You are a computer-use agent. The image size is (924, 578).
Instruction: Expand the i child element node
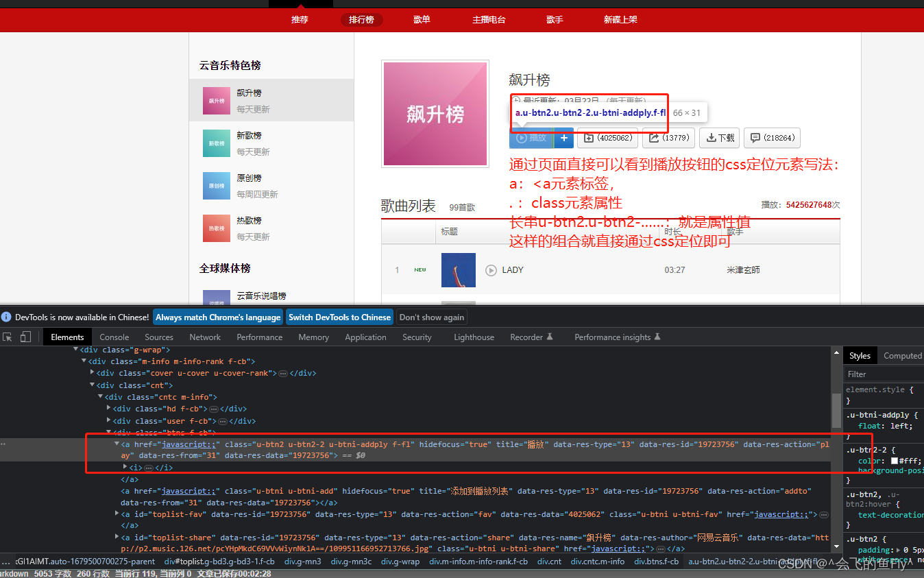pos(125,467)
